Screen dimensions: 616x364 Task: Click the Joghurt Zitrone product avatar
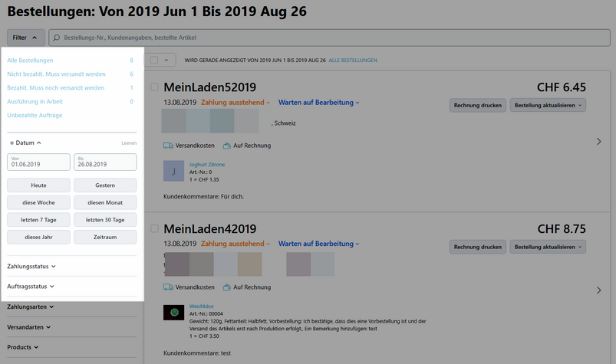[x=174, y=171]
